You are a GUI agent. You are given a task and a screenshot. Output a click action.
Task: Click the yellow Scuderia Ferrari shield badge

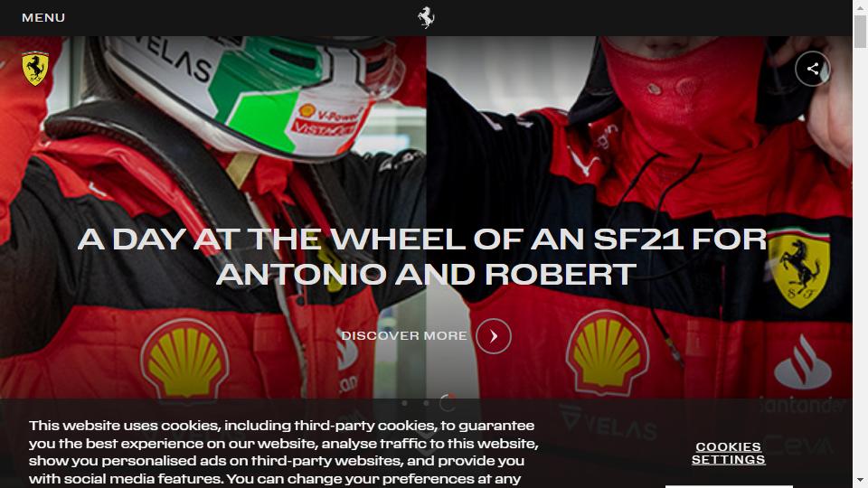pos(35,69)
